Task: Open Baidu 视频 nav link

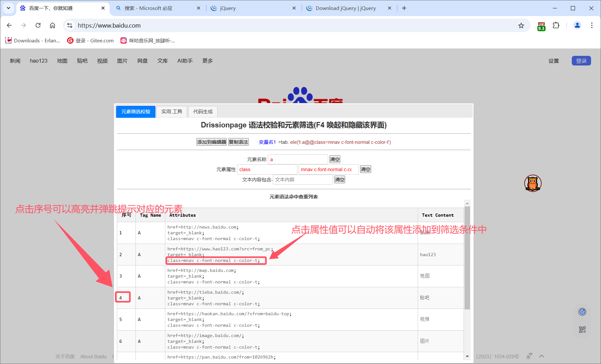Action: (102, 61)
